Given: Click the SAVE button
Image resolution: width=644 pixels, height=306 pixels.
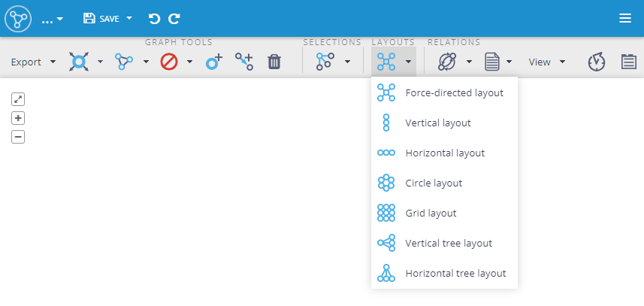Looking at the screenshot, I should coord(101,19).
